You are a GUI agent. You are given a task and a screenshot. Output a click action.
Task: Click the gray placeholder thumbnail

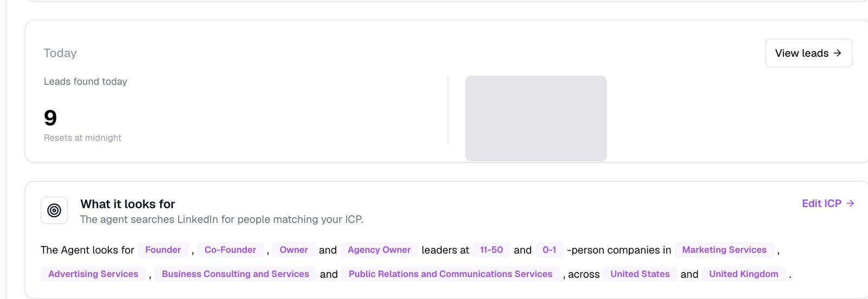click(536, 118)
